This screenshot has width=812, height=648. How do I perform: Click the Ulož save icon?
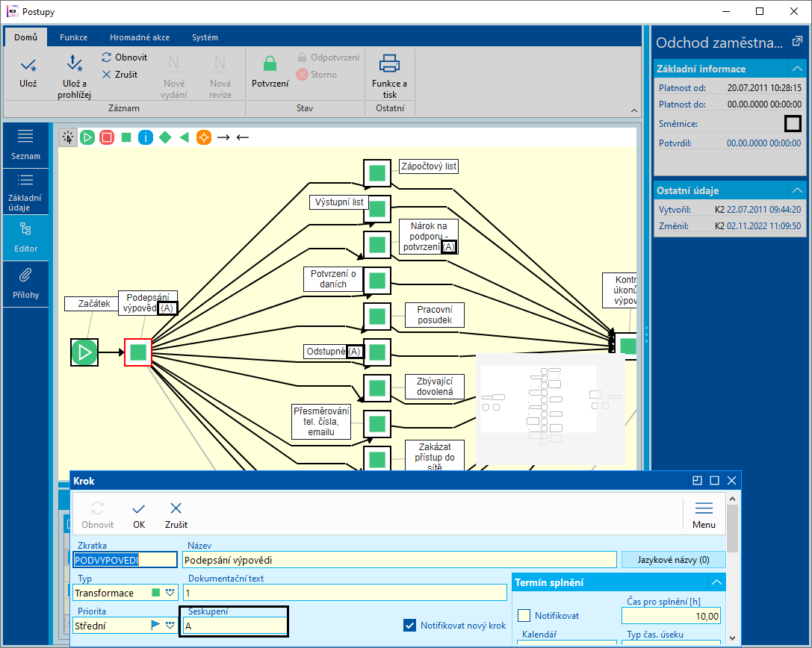[28, 66]
